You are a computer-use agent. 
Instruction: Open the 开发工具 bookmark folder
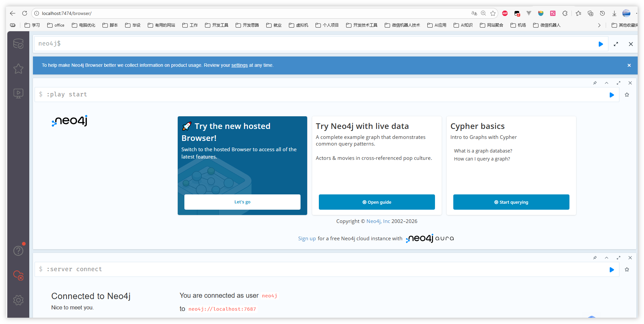point(217,25)
